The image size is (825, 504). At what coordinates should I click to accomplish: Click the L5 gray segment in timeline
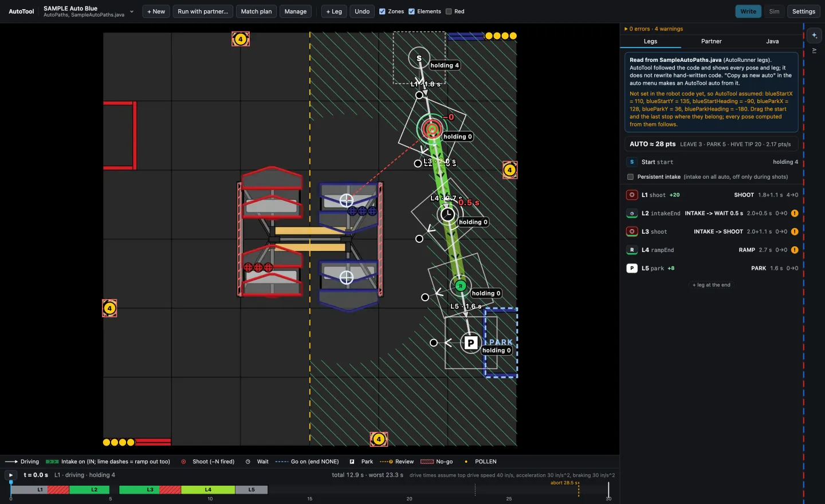click(252, 490)
